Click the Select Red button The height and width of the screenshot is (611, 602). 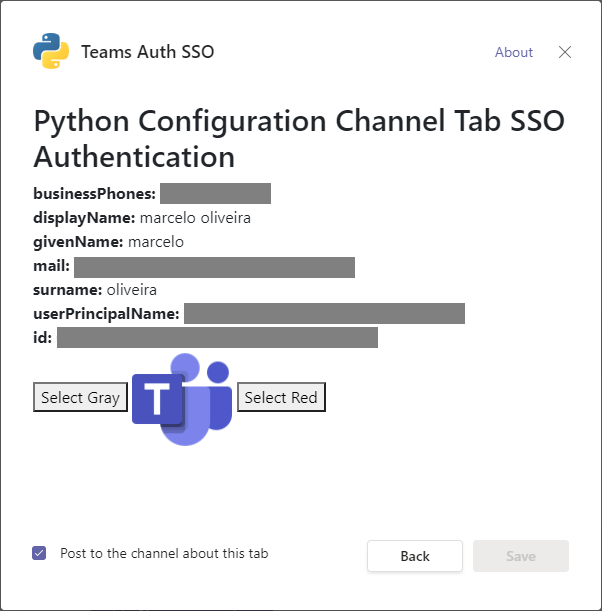(x=281, y=397)
